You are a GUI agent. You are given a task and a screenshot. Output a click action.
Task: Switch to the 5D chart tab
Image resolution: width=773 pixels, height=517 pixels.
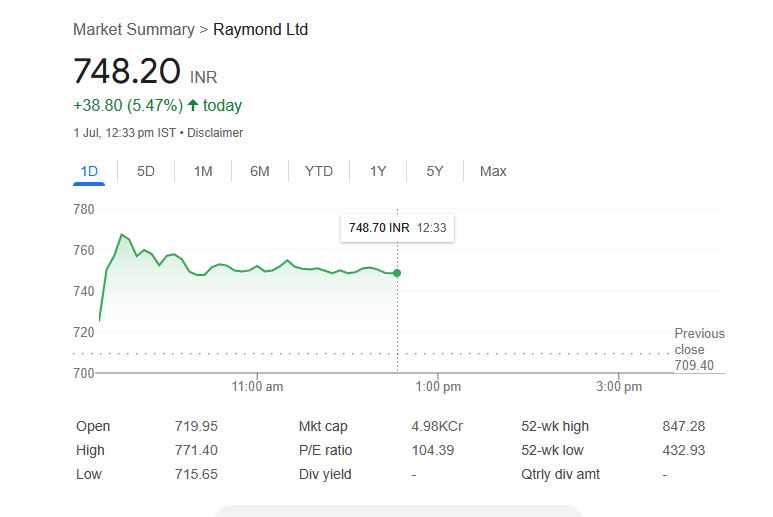click(146, 171)
